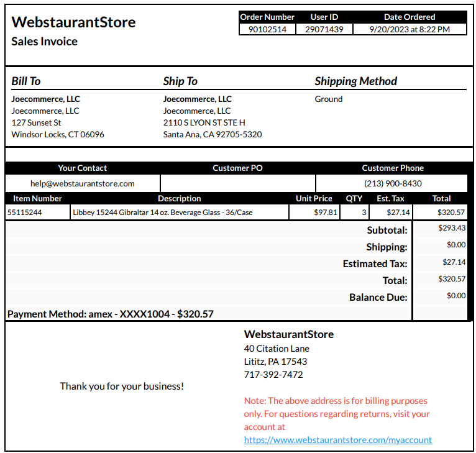Click the summary Total amount $320.57
The width and height of the screenshot is (476, 453).
click(452, 279)
